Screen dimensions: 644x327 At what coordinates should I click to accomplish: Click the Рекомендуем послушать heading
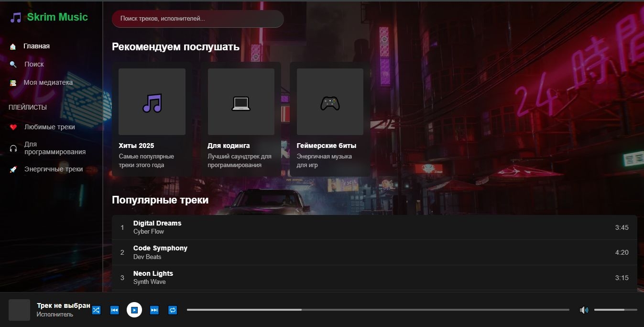(175, 47)
